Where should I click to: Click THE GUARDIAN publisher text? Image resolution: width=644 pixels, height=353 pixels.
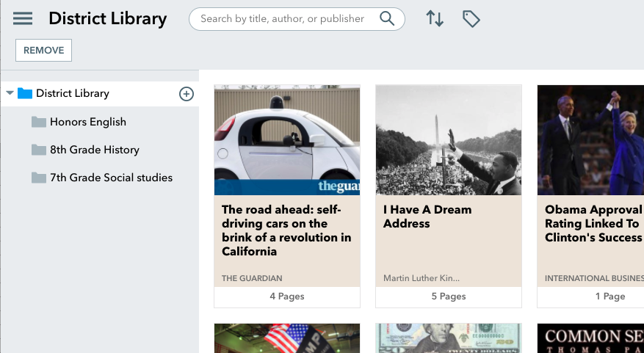tap(252, 278)
